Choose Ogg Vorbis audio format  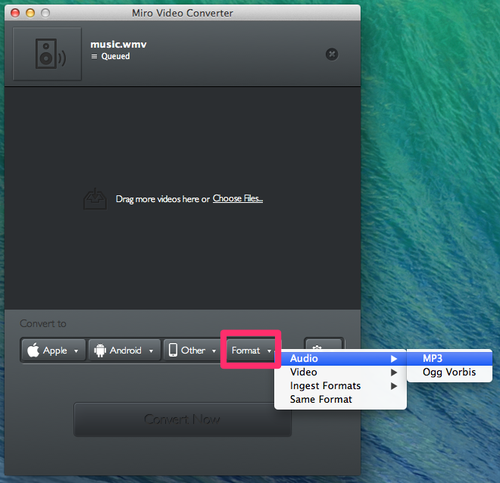[x=449, y=372]
